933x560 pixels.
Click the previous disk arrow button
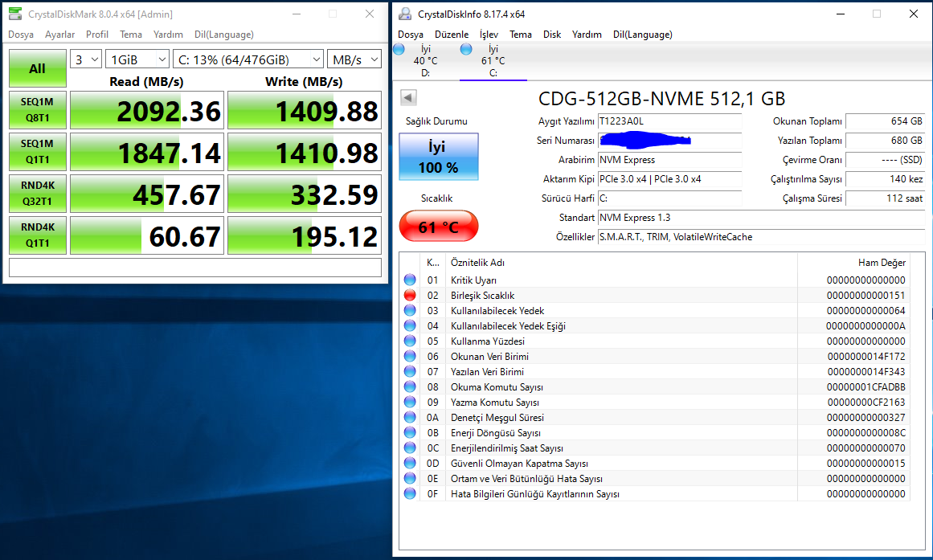click(408, 97)
